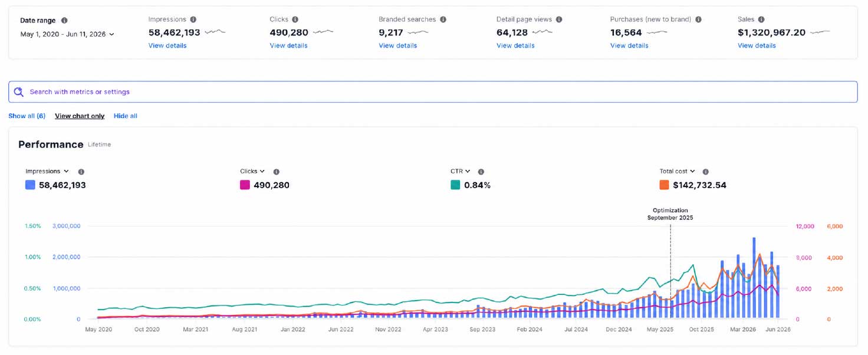Click the 3,000,000 impressions axis label
Viewport: 868px width, 355px height.
click(66, 226)
